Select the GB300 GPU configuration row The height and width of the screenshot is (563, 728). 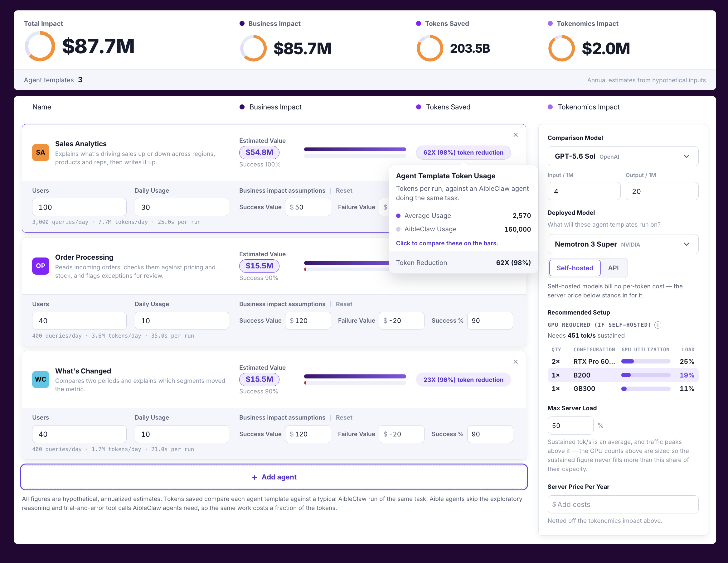623,389
